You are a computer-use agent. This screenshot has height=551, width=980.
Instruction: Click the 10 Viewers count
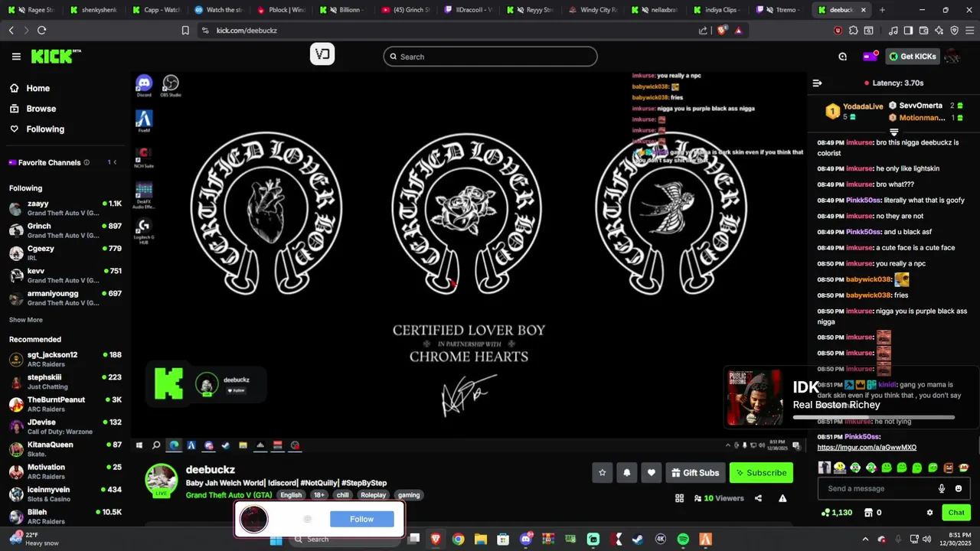[x=719, y=498]
